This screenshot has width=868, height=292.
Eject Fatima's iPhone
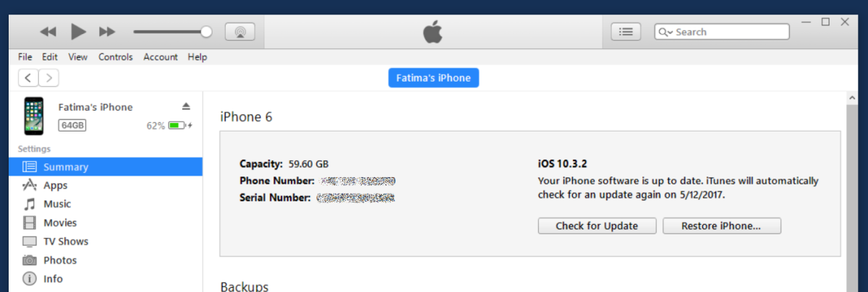186,106
